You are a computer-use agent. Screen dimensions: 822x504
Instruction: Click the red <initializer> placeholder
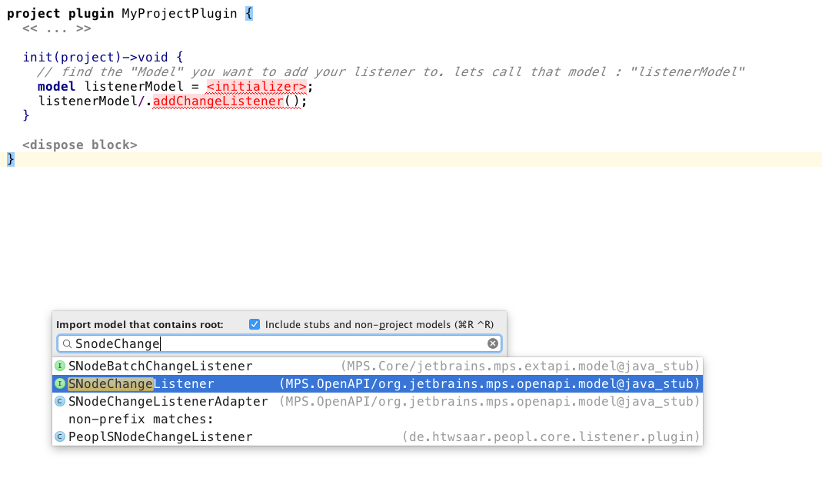[257, 86]
